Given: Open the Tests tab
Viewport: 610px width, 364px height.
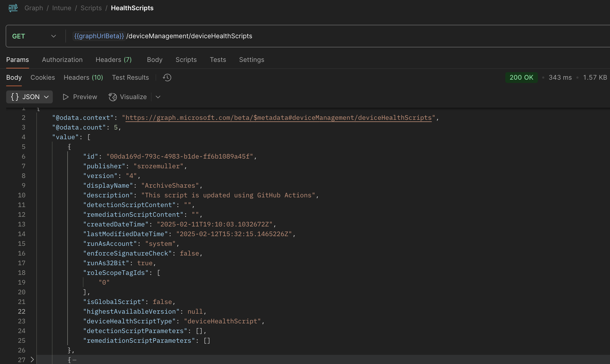Looking at the screenshot, I should tap(218, 60).
